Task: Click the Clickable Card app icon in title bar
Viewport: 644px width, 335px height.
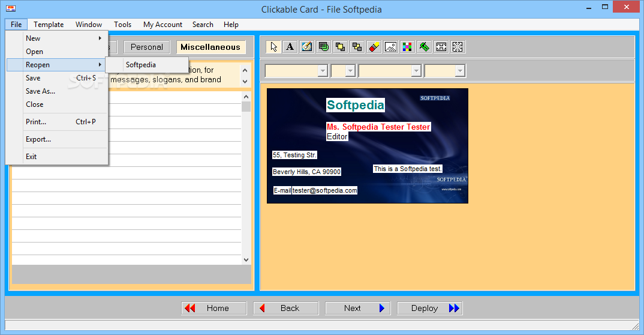Action: point(10,8)
